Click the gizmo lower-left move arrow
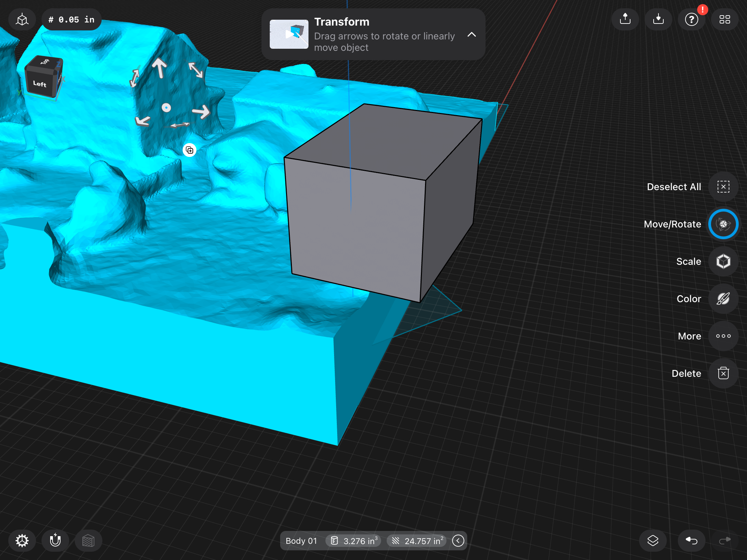The height and width of the screenshot is (560, 747). 142,121
